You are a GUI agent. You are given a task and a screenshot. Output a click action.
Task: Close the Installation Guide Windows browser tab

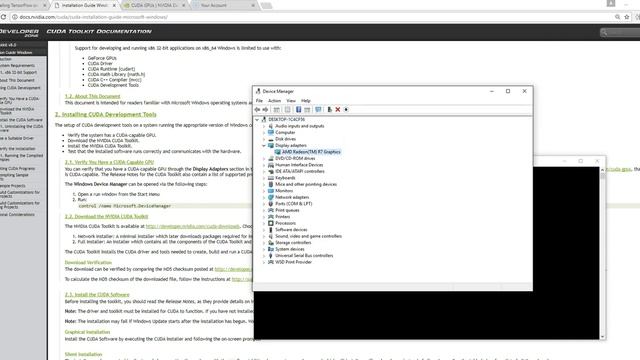click(114, 5)
